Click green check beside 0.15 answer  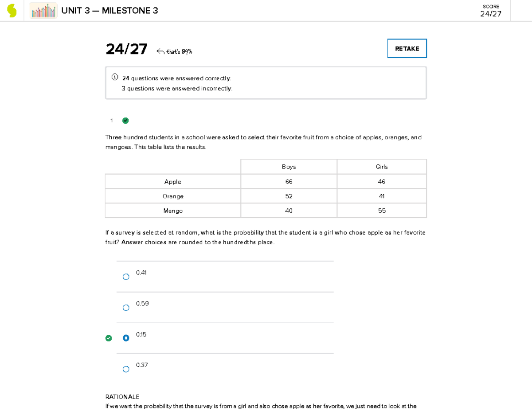coord(109,338)
